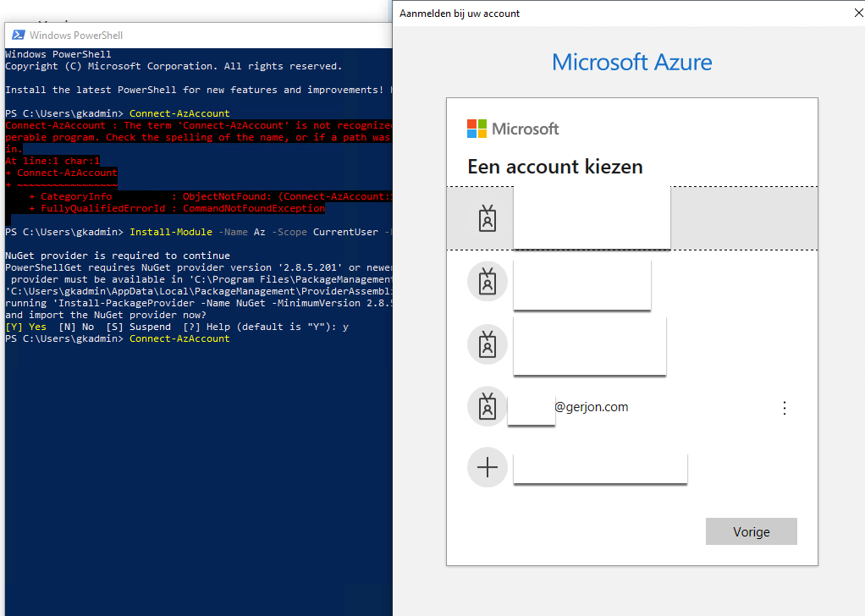Screen dimensions: 865x616
Task: Click the last Connect-AzAccount command in PowerShell
Action: pyautogui.click(x=179, y=338)
